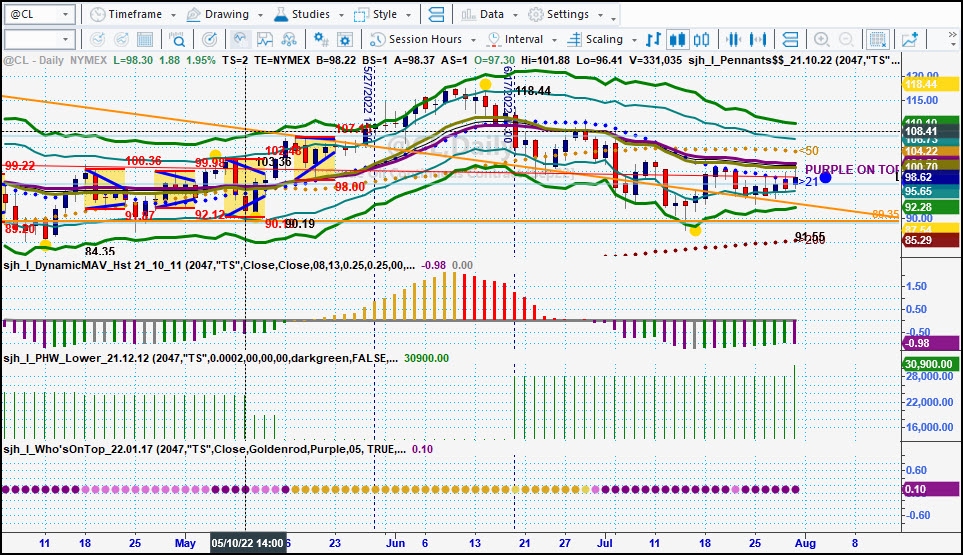The height and width of the screenshot is (555, 963).
Task: Open the Settings menu
Action: coord(566,14)
